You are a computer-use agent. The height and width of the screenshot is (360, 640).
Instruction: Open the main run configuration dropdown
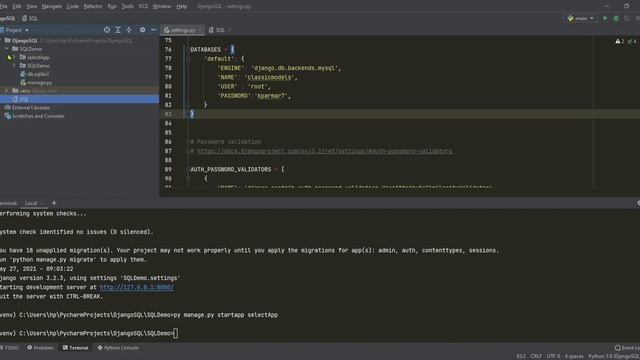pyautogui.click(x=581, y=18)
